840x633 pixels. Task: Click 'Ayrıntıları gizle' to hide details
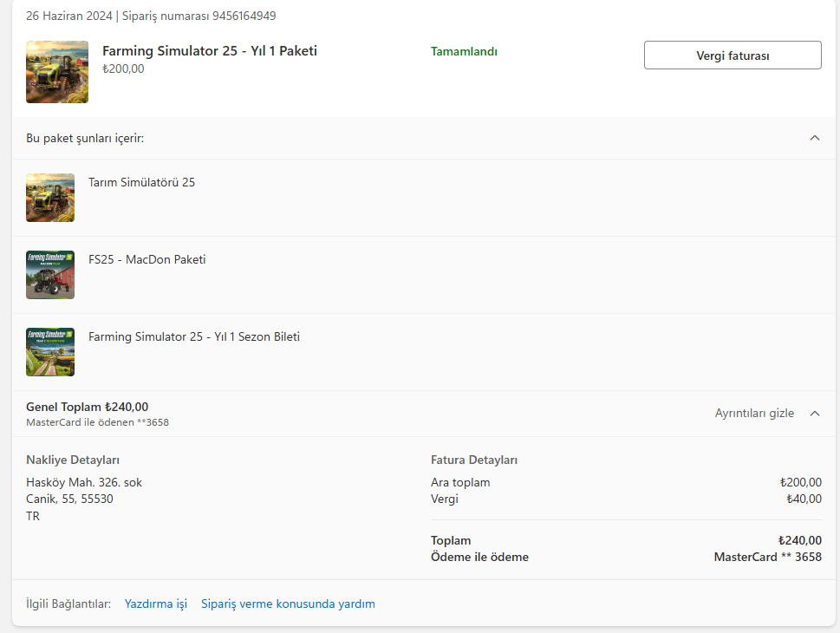pyautogui.click(x=754, y=414)
